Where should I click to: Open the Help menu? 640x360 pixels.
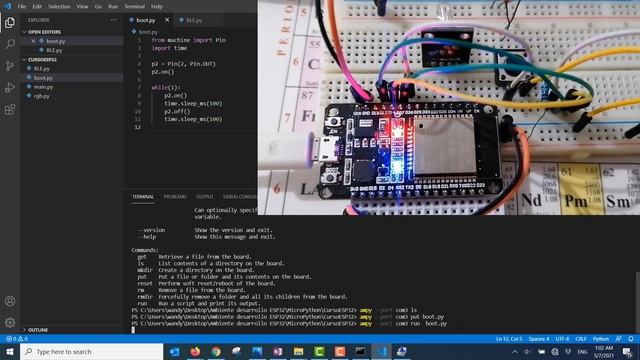pyautogui.click(x=157, y=6)
